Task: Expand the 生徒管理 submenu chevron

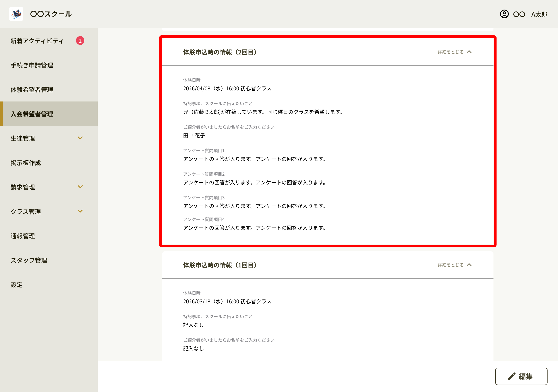Action: point(80,138)
